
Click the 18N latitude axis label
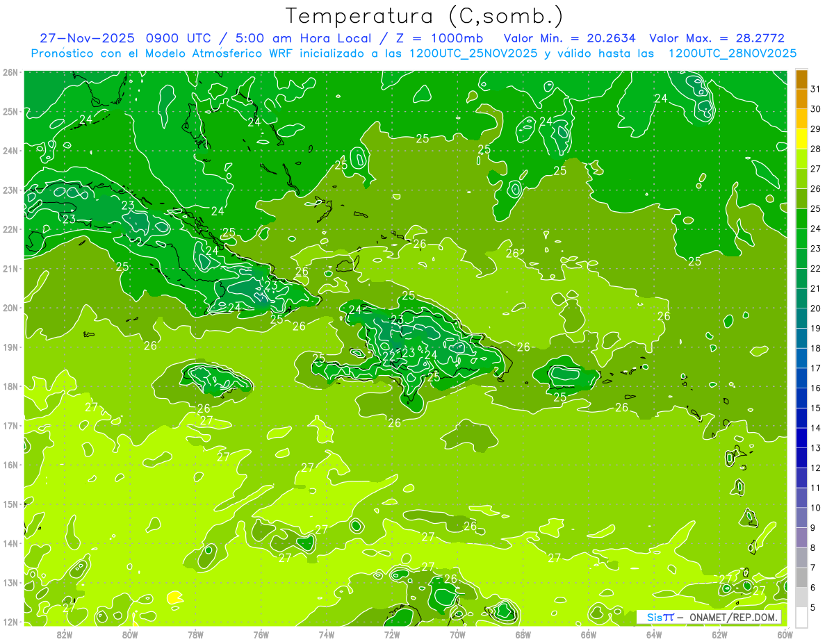(10, 386)
